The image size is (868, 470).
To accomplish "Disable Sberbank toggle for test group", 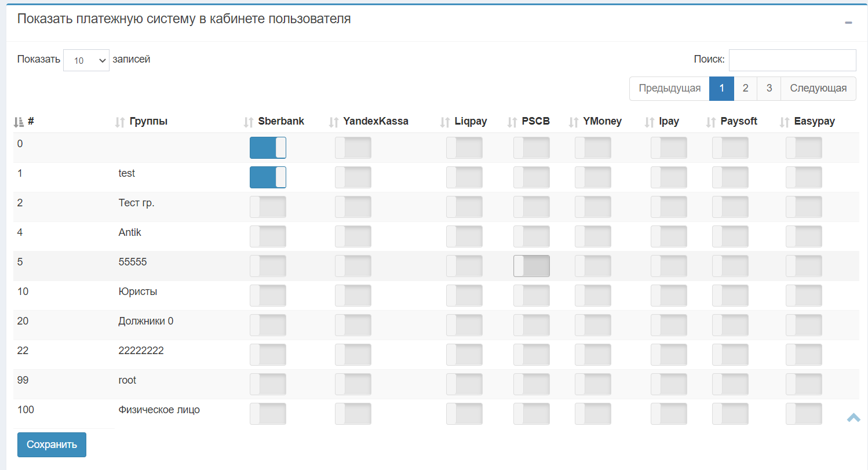I will pyautogui.click(x=268, y=177).
